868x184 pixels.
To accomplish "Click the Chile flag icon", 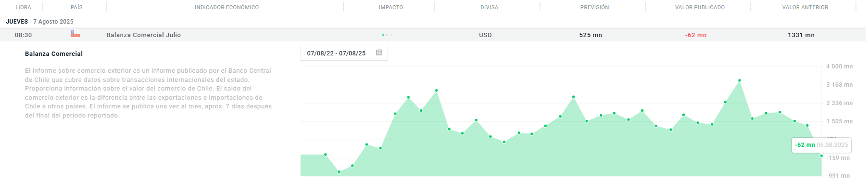I will [75, 34].
